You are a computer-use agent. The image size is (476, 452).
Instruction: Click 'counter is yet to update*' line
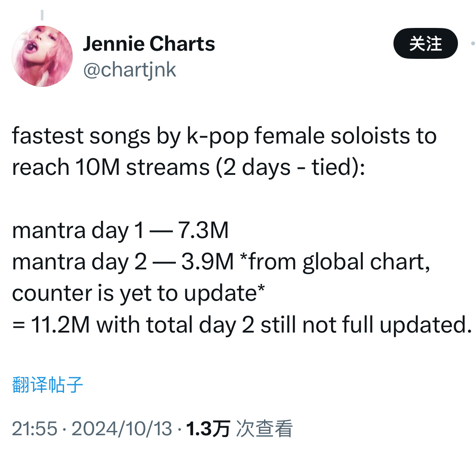138,293
